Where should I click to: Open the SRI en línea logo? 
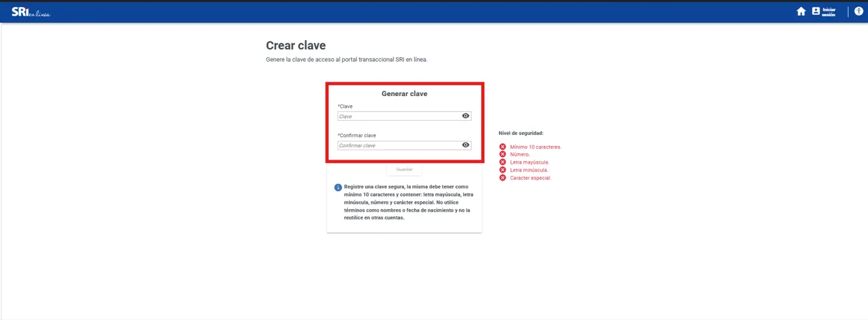coord(31,12)
